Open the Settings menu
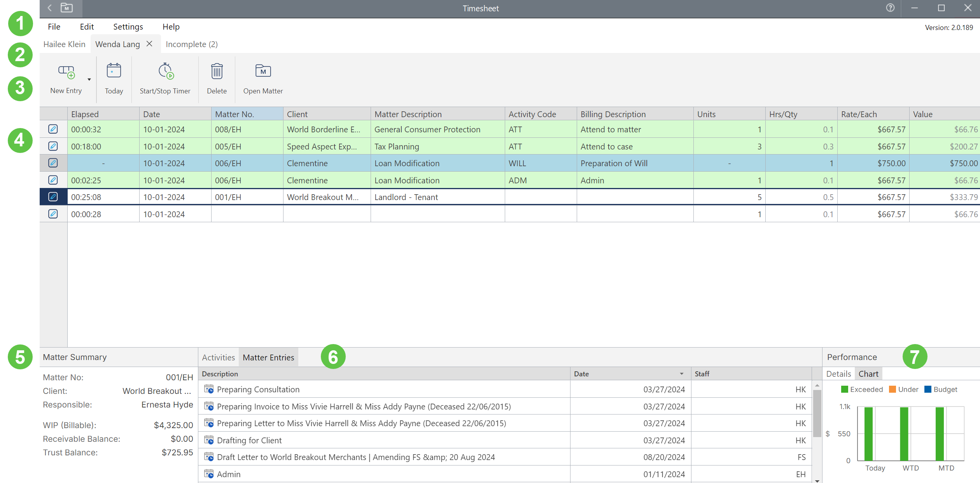 (x=128, y=27)
